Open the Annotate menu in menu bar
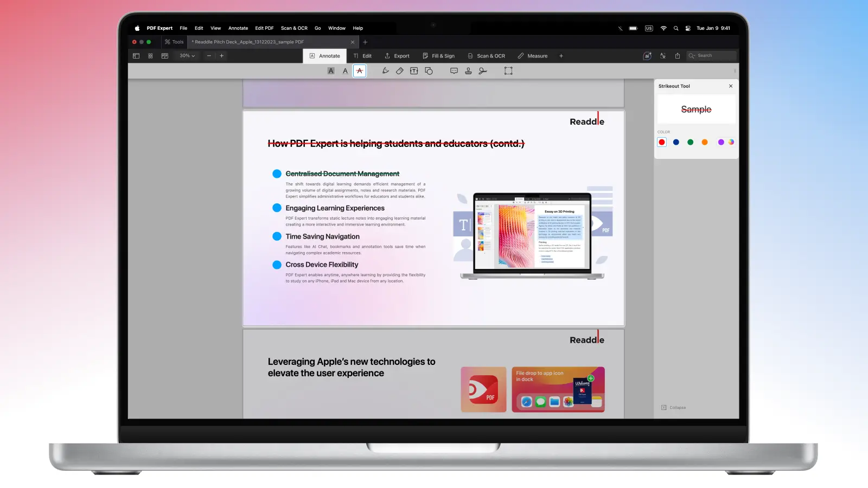Viewport: 868px width, 488px height. click(238, 28)
